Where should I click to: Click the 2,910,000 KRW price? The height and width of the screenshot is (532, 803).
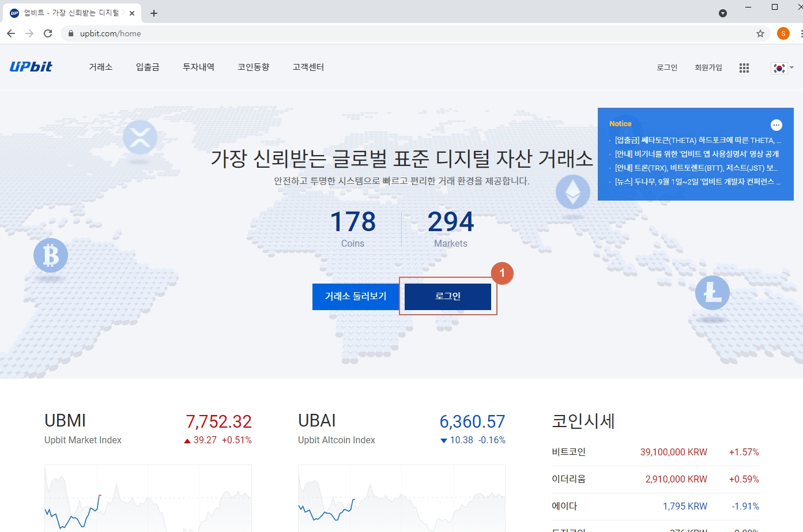coord(676,480)
